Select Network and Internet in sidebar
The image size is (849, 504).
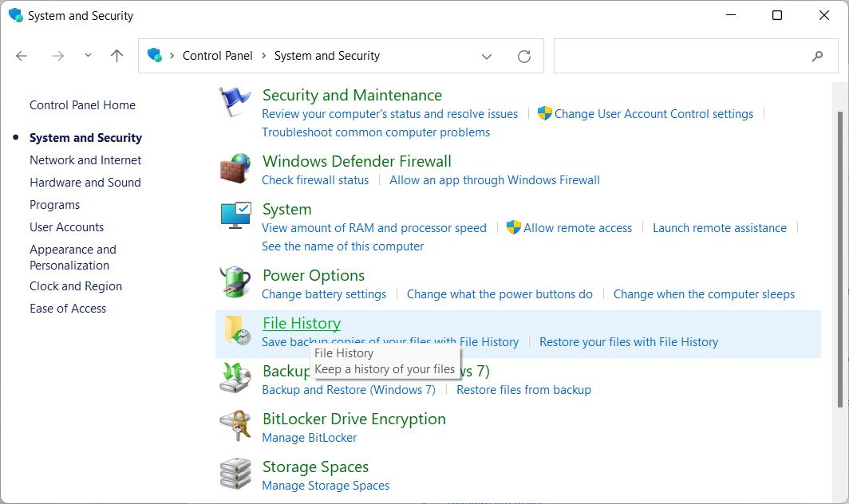[x=85, y=159]
